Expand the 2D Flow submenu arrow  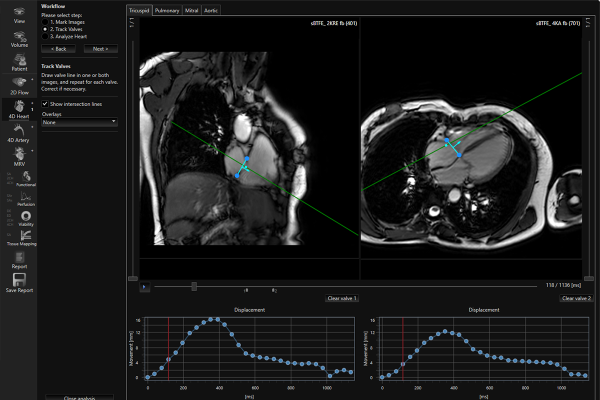coord(32,80)
